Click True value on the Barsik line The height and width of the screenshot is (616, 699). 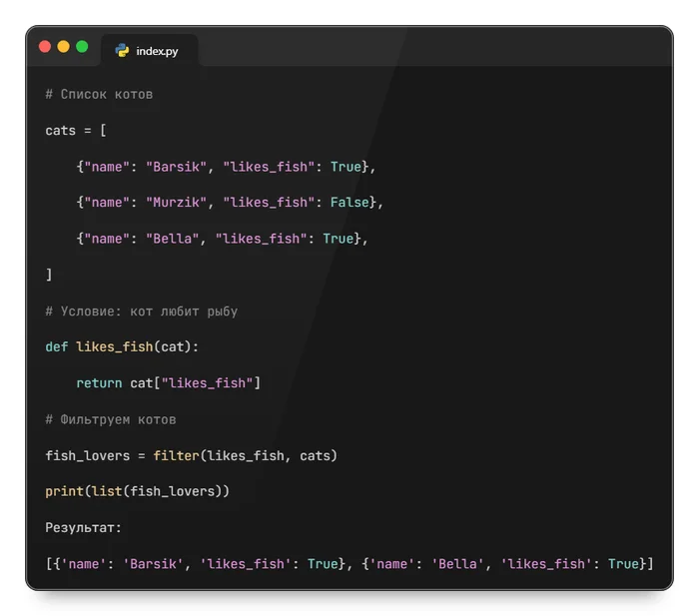click(x=346, y=167)
